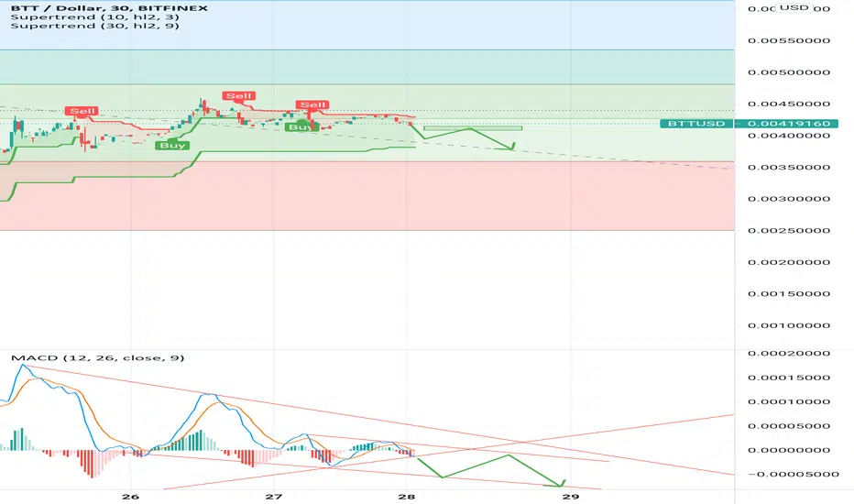Click the 0.00015000 MACD axis label
The width and height of the screenshot is (854, 504).
tap(789, 378)
